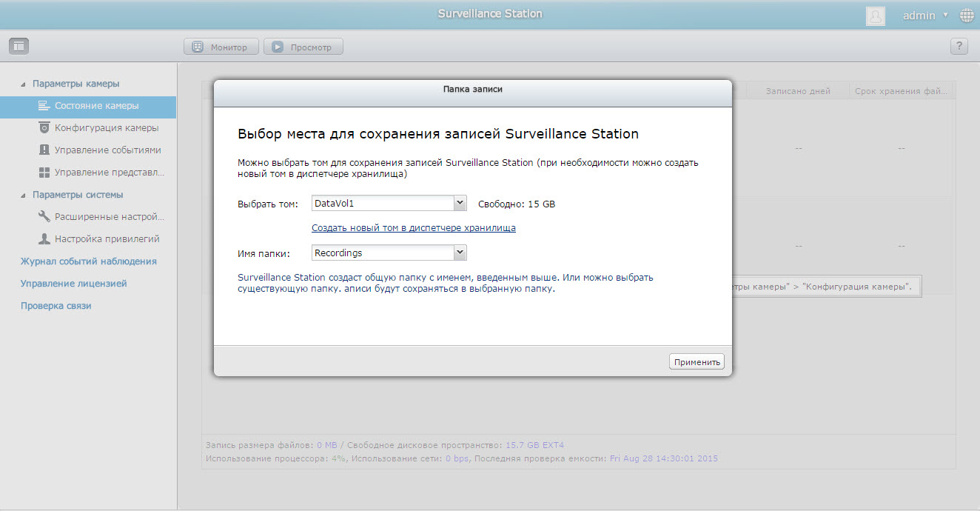
Task: Open the Монитор view
Action: click(x=221, y=47)
